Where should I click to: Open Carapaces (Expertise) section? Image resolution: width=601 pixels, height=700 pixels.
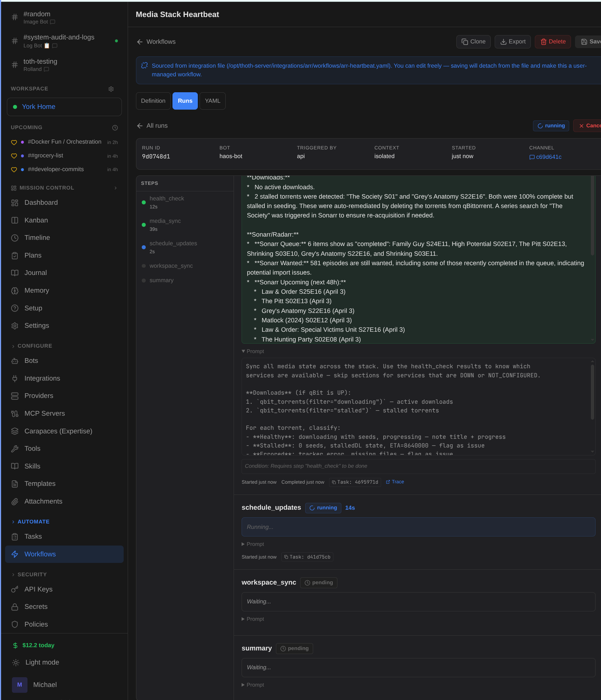tap(58, 431)
